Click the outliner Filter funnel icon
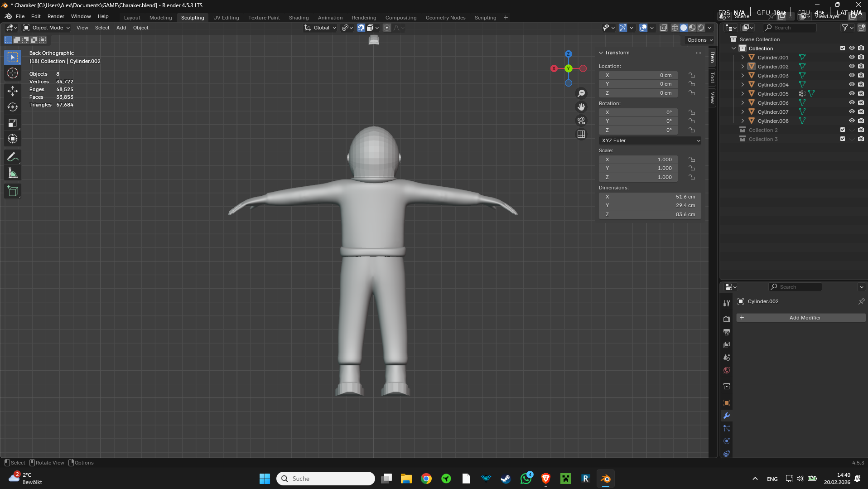Screen dimensions: 868x489 coord(845,28)
